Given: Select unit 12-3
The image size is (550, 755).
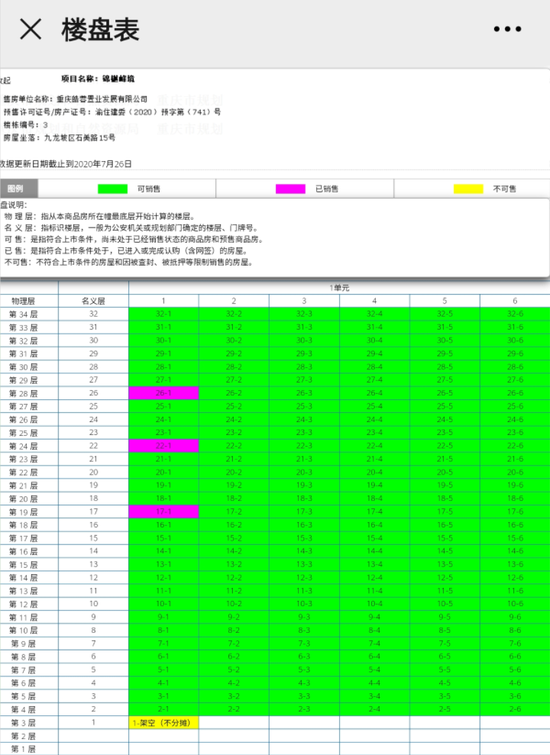Looking at the screenshot, I should click(x=304, y=577).
